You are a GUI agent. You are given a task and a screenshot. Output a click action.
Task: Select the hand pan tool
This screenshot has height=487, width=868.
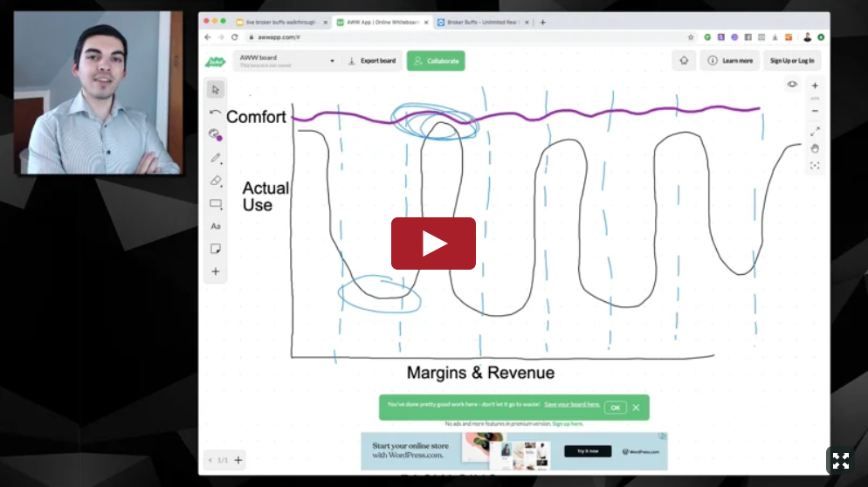coord(815,148)
